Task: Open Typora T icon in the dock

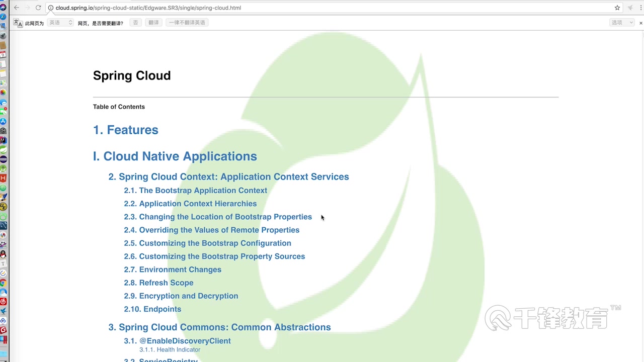Action: (3, 263)
